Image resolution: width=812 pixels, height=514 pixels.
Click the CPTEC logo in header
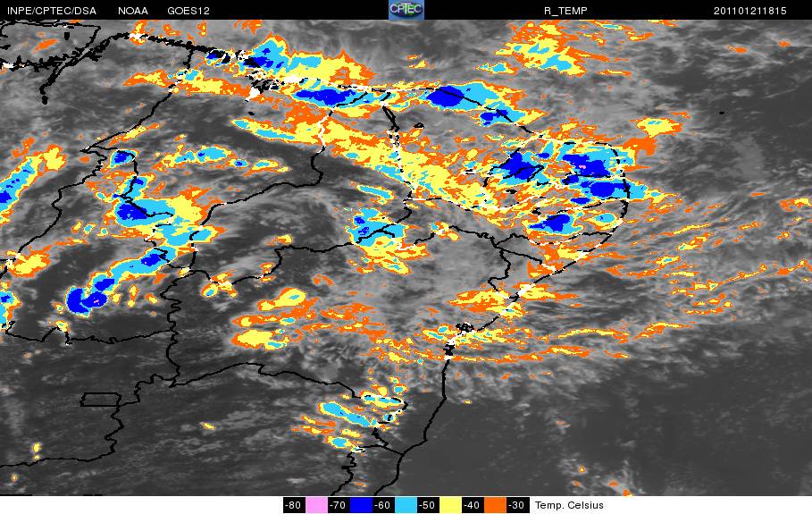click(406, 10)
